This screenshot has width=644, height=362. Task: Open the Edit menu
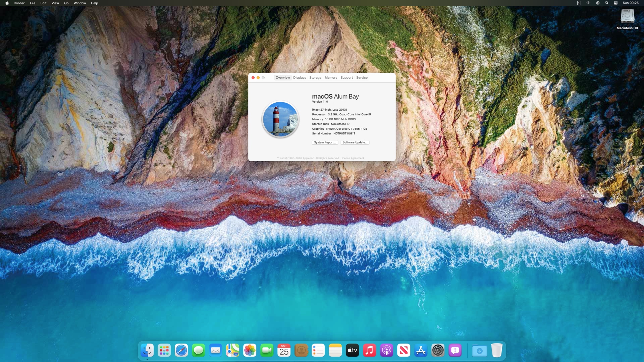pos(44,3)
